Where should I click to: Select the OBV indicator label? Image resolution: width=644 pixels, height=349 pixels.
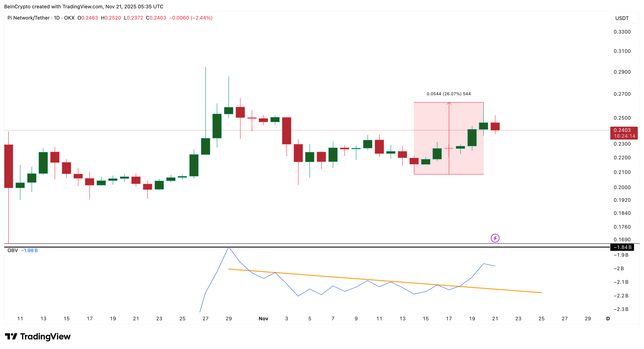(x=12, y=250)
